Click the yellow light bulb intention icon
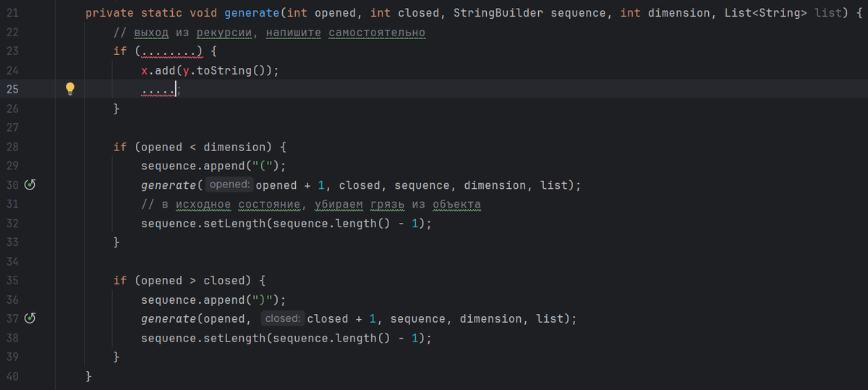The height and width of the screenshot is (390, 868). click(70, 88)
